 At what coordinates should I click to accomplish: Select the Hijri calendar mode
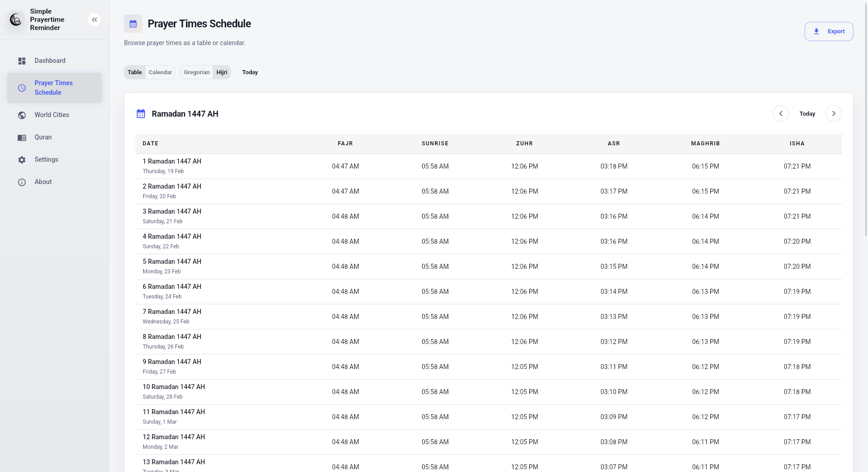pyautogui.click(x=222, y=72)
